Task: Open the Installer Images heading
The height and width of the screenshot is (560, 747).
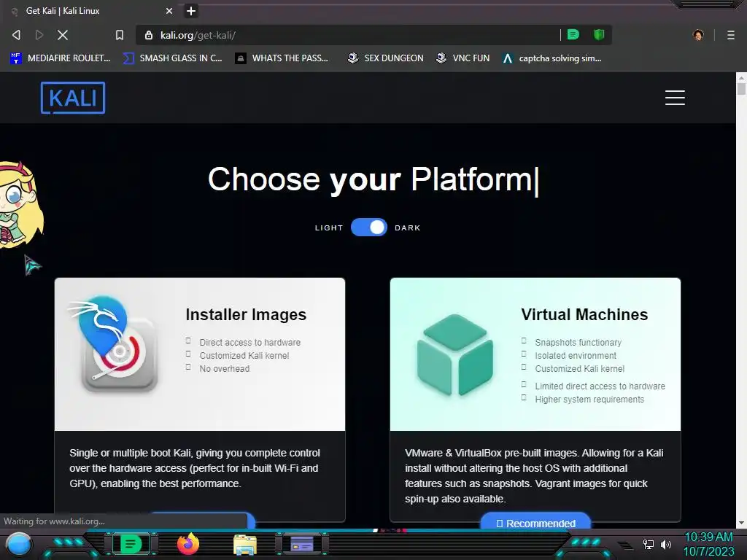Action: click(x=246, y=314)
